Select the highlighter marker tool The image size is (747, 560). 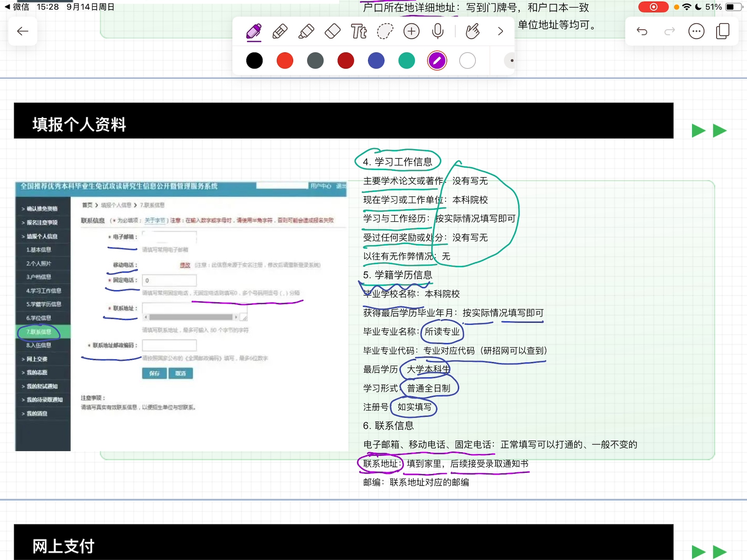306,31
